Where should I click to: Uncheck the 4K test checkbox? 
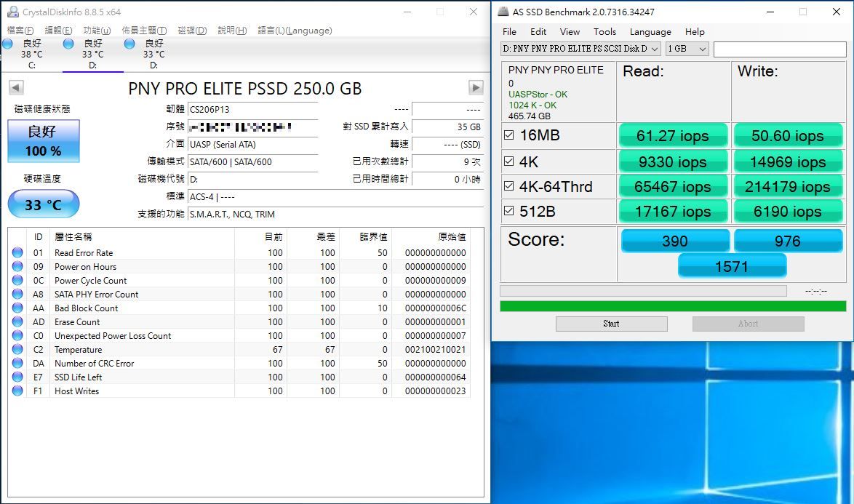pyautogui.click(x=508, y=161)
